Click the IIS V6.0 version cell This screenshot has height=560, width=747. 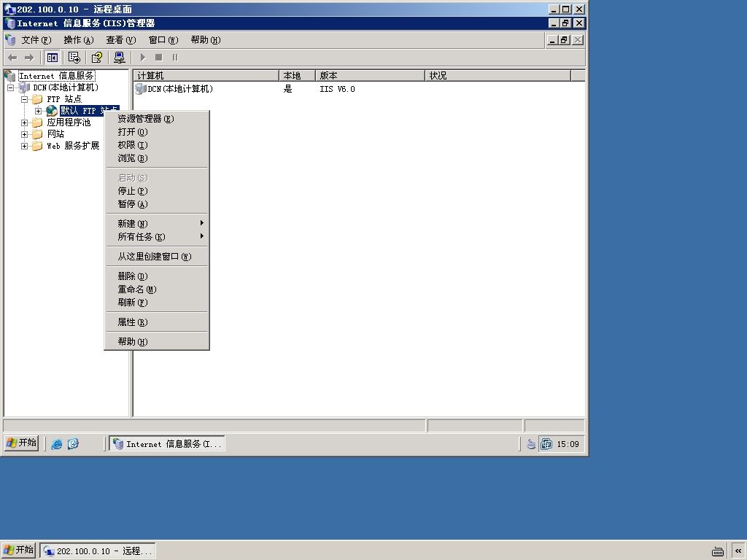tap(337, 89)
